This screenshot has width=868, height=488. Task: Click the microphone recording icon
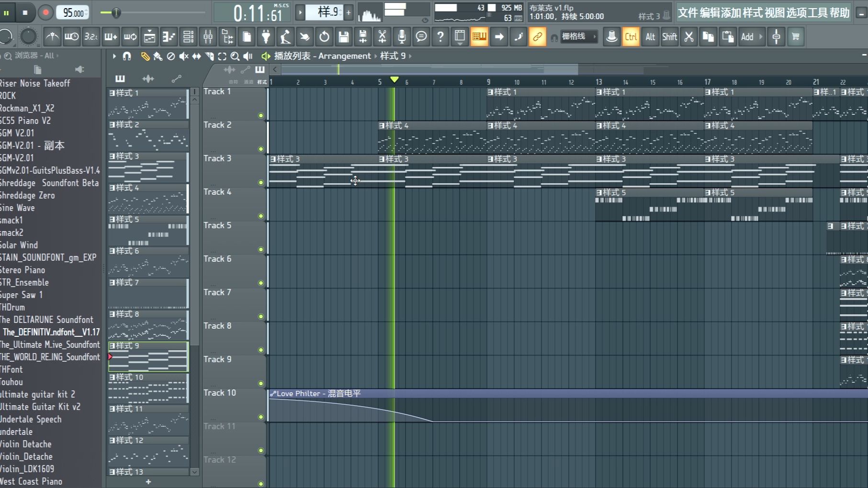pos(402,37)
